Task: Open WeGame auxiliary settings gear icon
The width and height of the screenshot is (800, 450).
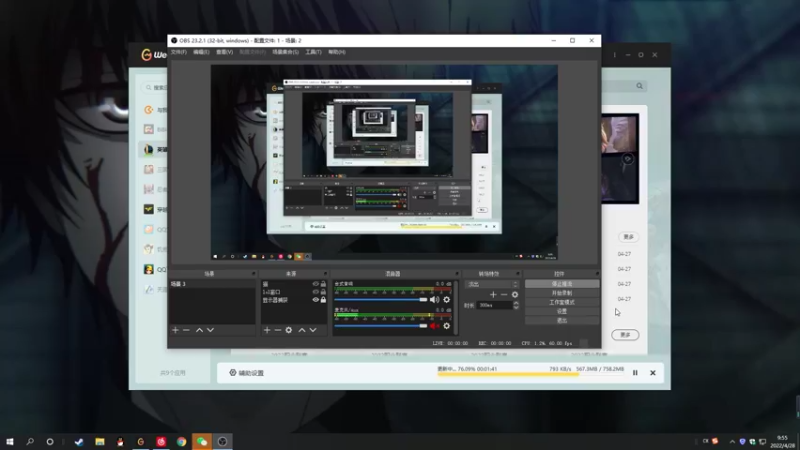Action: 233,372
